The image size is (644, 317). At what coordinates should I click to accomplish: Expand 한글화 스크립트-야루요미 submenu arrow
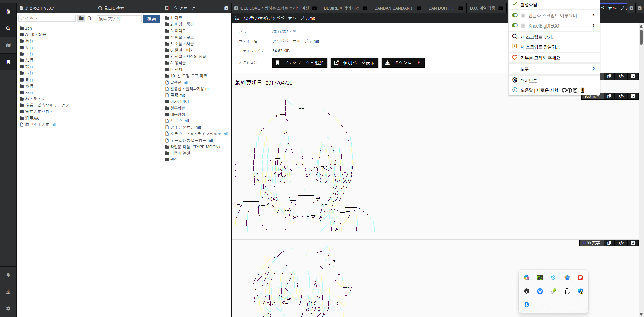593,15
